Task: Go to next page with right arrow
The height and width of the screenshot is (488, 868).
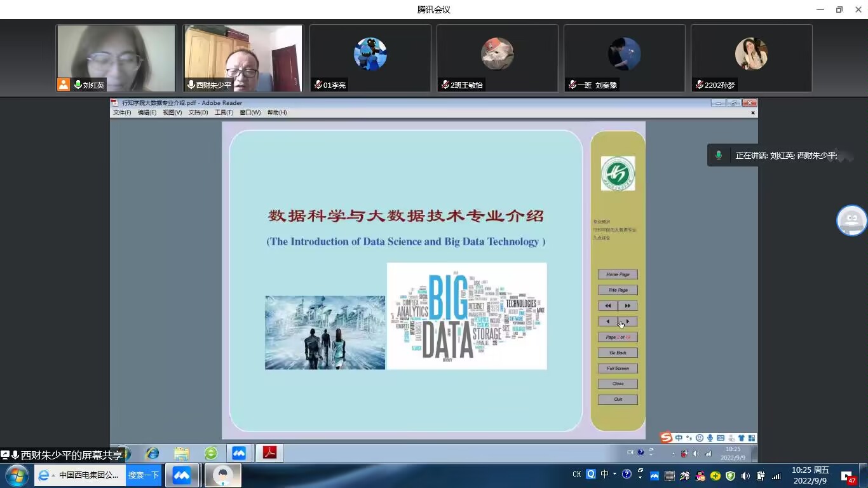Action: [x=628, y=322]
